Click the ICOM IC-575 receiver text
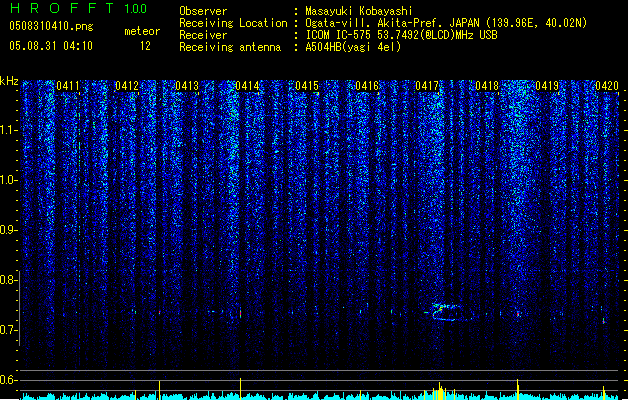This screenshot has height=400, width=629. 401,35
